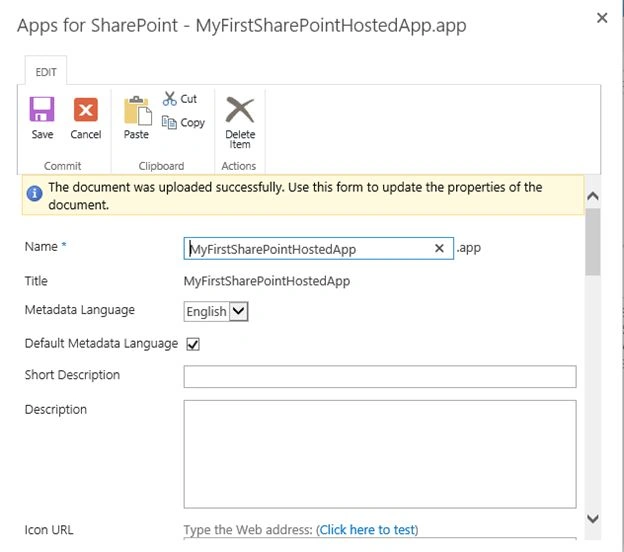The height and width of the screenshot is (552, 624).
Task: Click into the Short Description field
Action: (380, 376)
